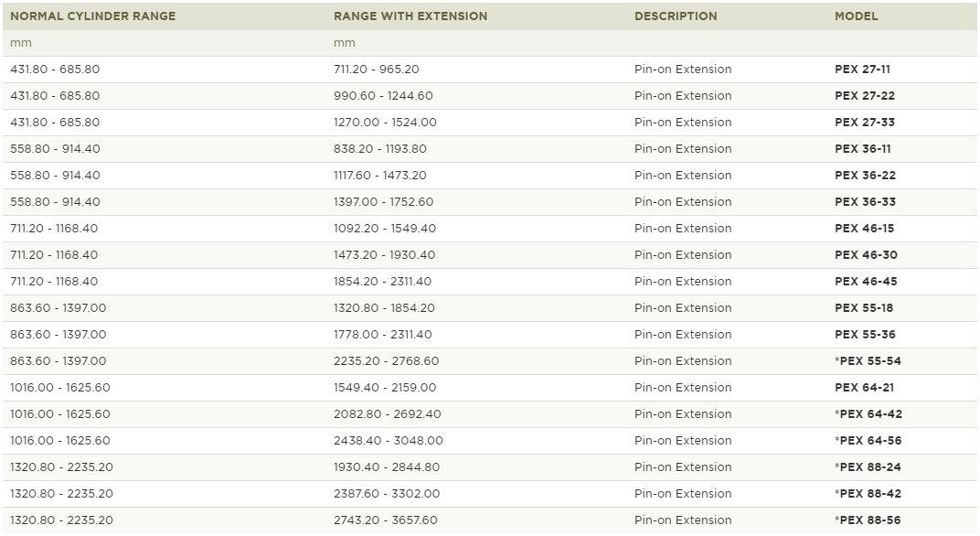Click the starred PEX 88-56 model

coord(868,520)
